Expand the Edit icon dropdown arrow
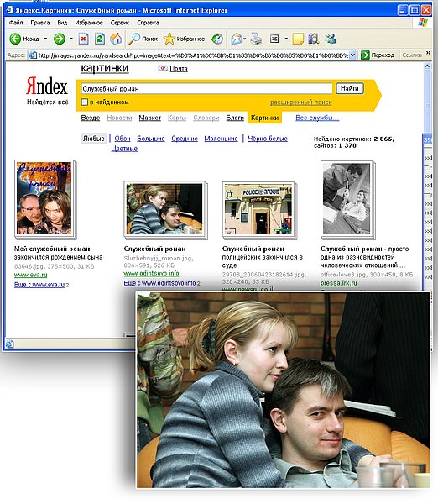This screenshot has width=438, height=504. pos(286,39)
